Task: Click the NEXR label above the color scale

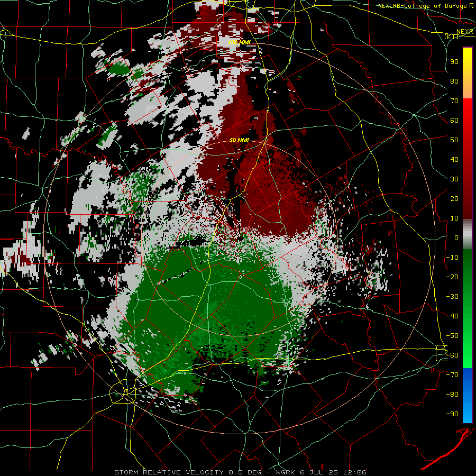Action: coord(464,32)
